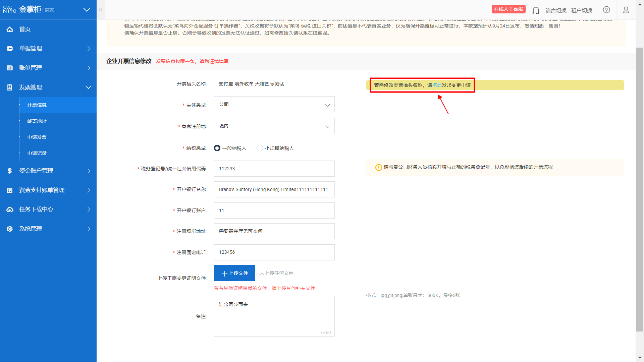This screenshot has width=644, height=362.
Task: Click the 账单管理 bill icon
Action: [10, 68]
